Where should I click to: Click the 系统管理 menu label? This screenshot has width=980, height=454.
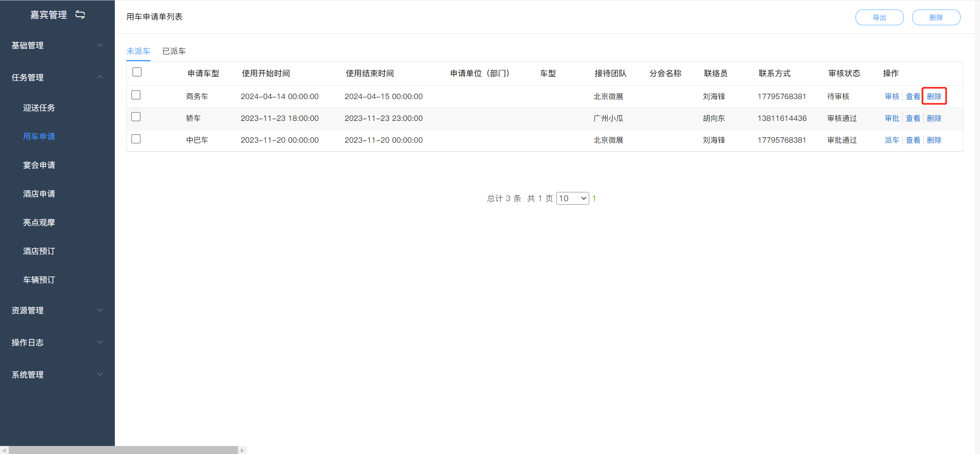[x=28, y=375]
